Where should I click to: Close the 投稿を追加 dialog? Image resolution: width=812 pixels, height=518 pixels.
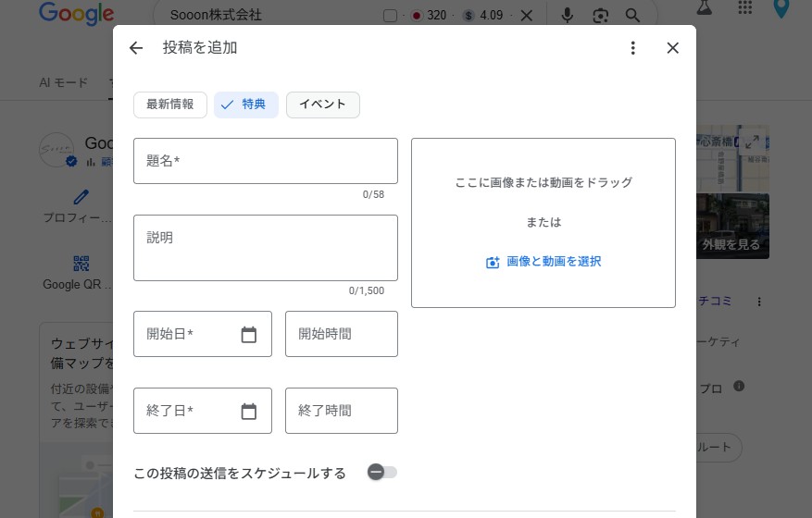[673, 48]
